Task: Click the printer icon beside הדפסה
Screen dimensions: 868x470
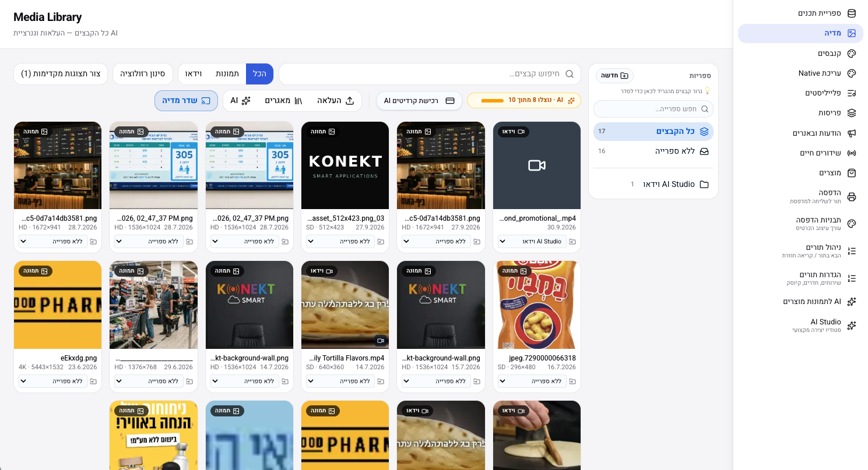Action: [x=852, y=197]
